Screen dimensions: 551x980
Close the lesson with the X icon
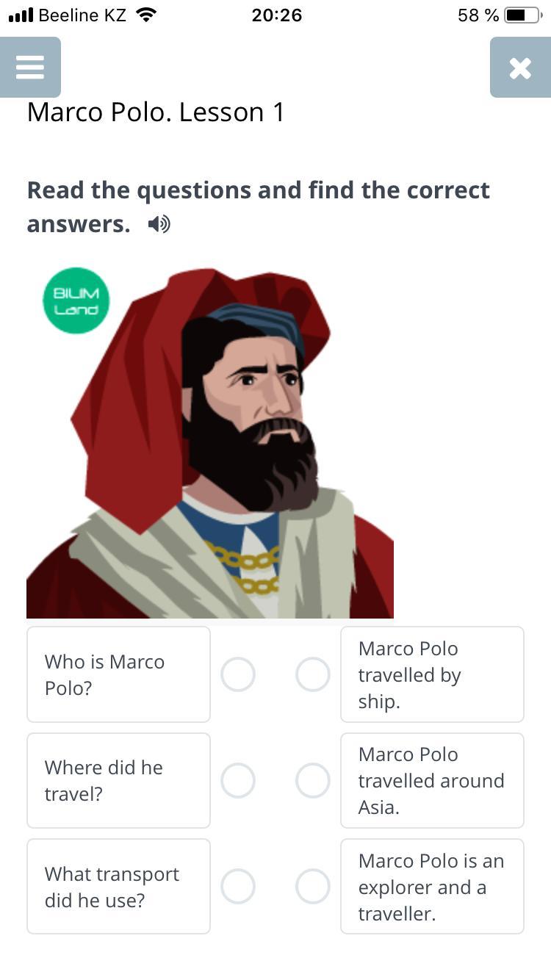point(519,68)
